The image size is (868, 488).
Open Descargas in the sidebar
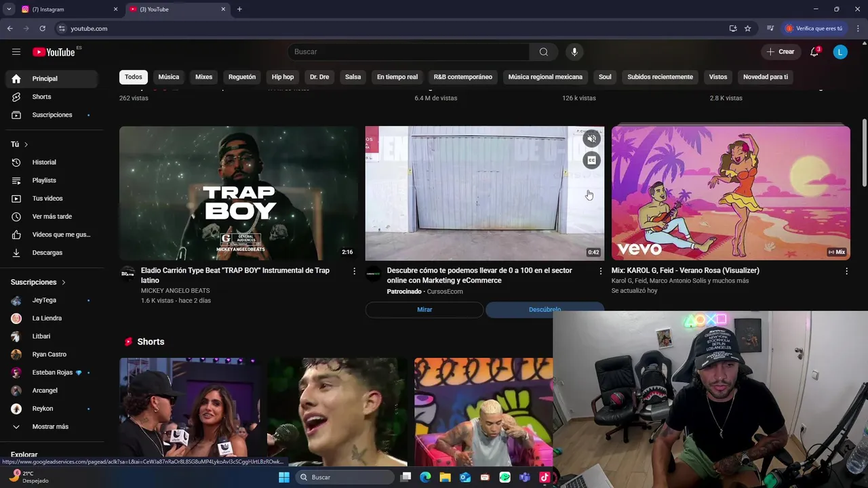coord(52,252)
